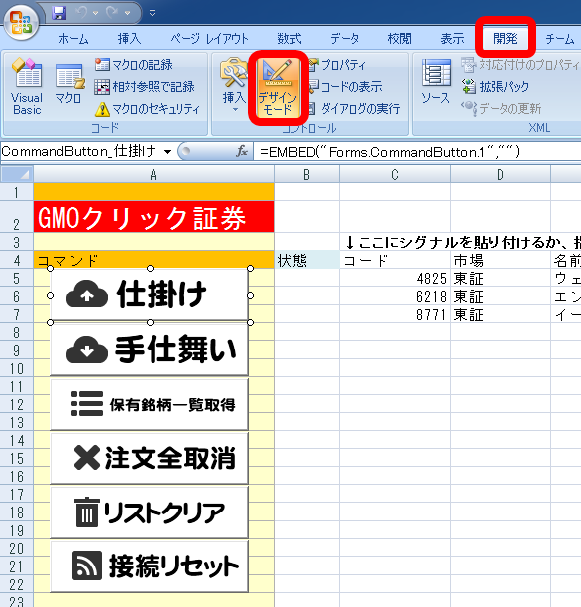Open the 数式 tab
Viewport: 581px width, 607px height.
pyautogui.click(x=289, y=39)
